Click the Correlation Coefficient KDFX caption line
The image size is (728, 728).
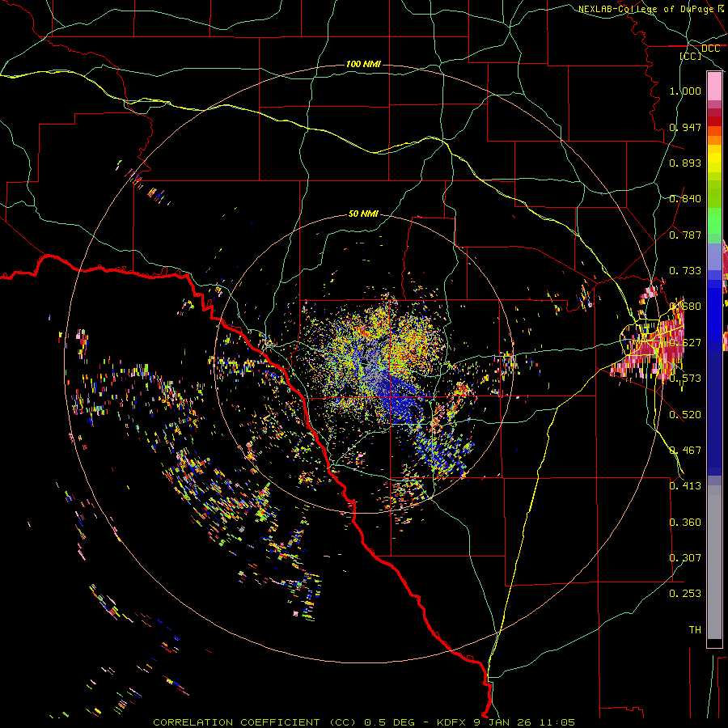pyautogui.click(x=364, y=722)
